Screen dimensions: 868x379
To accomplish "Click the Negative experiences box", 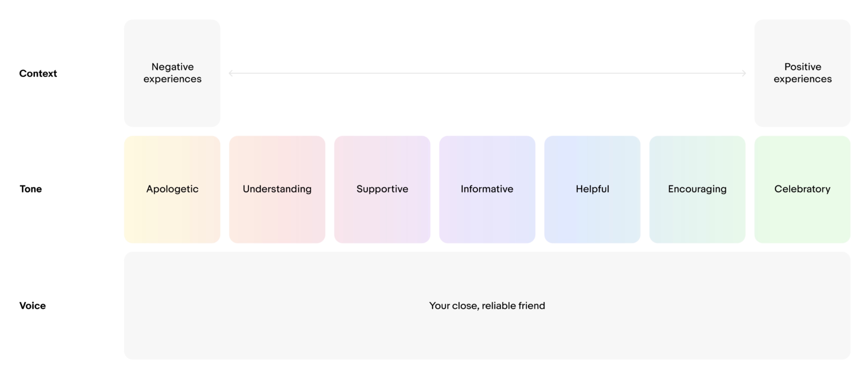I will (172, 73).
